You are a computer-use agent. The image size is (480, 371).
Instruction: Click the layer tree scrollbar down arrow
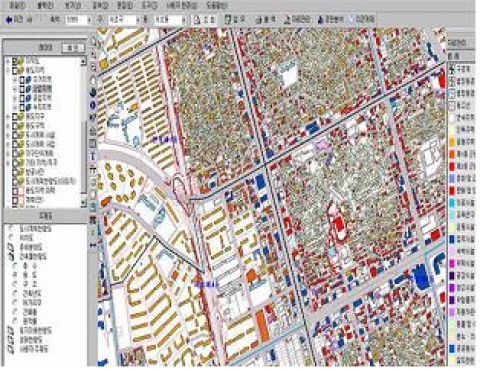(83, 202)
